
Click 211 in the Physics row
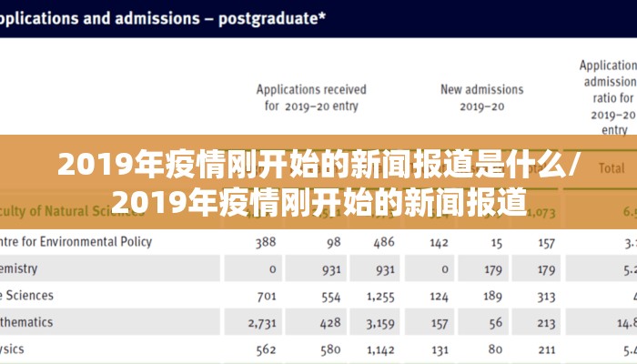(x=547, y=350)
